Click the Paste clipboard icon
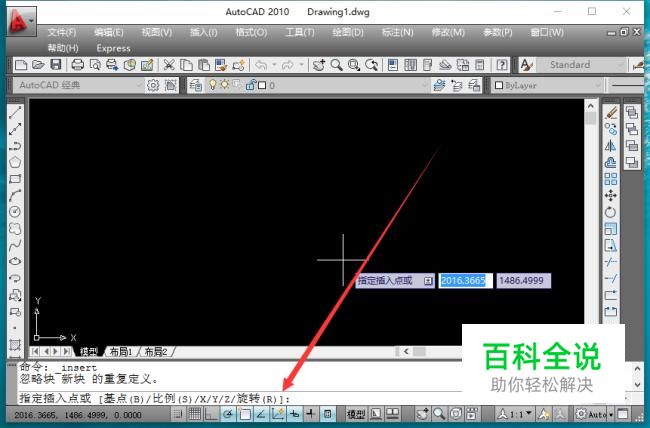 [204, 65]
